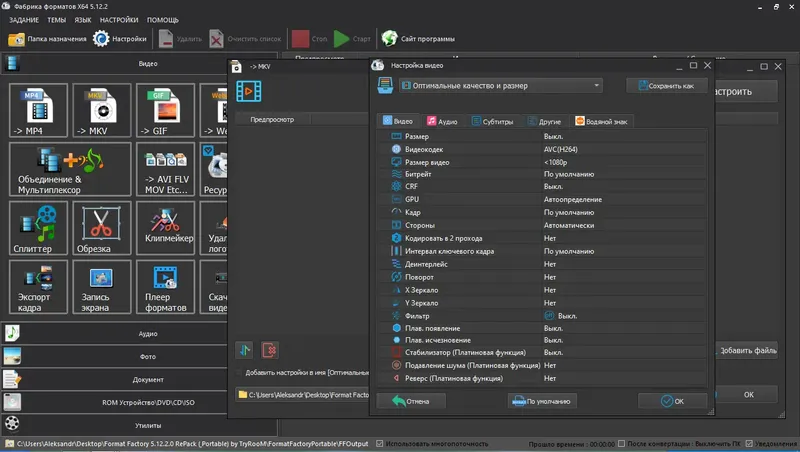This screenshot has width=800, height=452.
Task: Click the Сохранить как button
Action: [666, 86]
